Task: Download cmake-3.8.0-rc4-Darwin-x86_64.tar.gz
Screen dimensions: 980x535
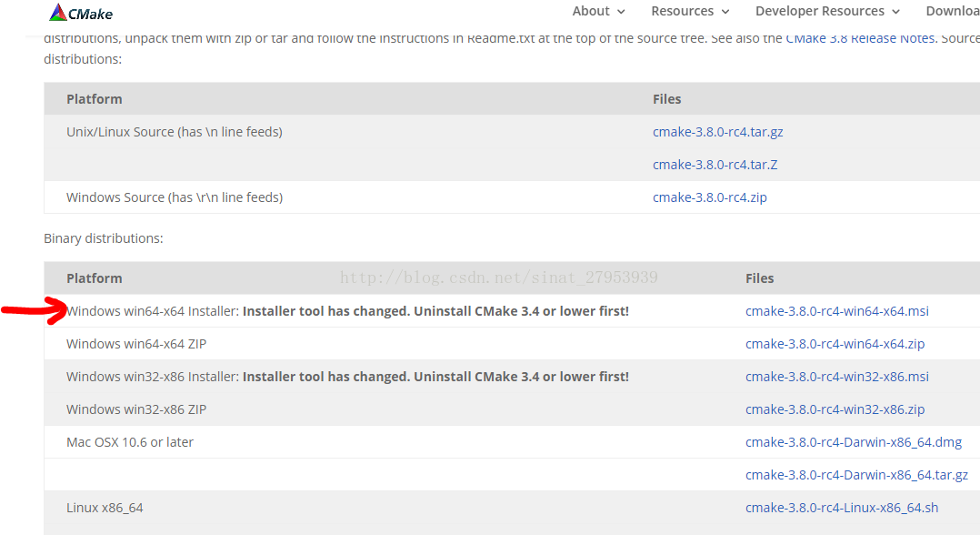Action: coord(857,475)
